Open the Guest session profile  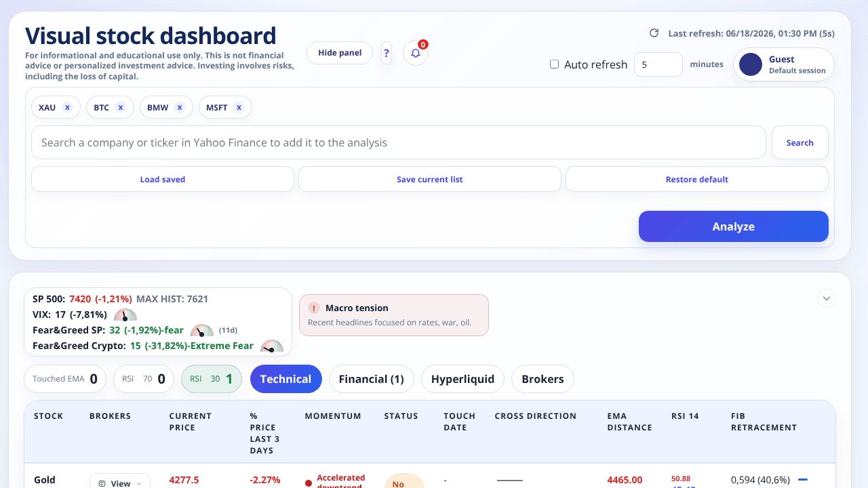coord(784,64)
